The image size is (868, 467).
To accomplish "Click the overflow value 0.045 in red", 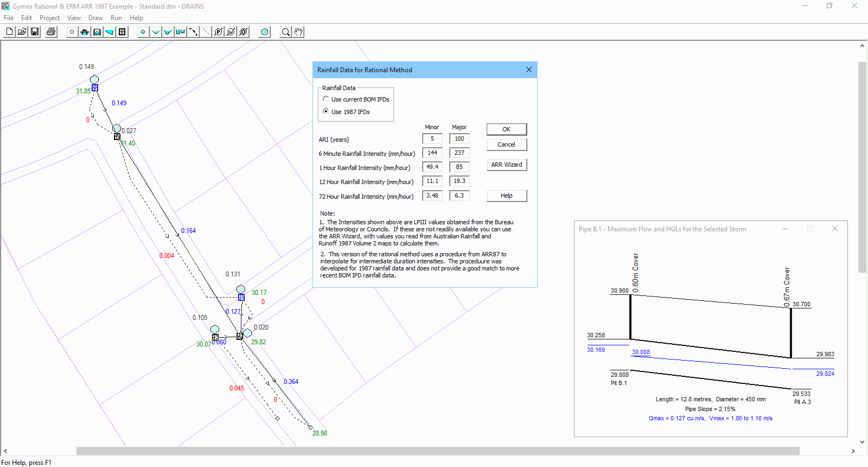I will click(237, 388).
